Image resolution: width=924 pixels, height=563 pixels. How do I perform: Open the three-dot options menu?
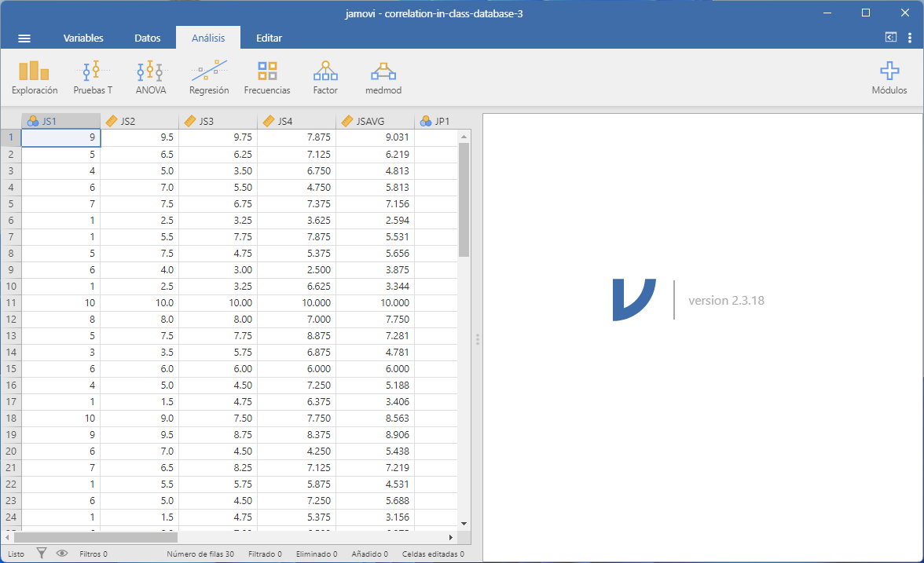(909, 38)
